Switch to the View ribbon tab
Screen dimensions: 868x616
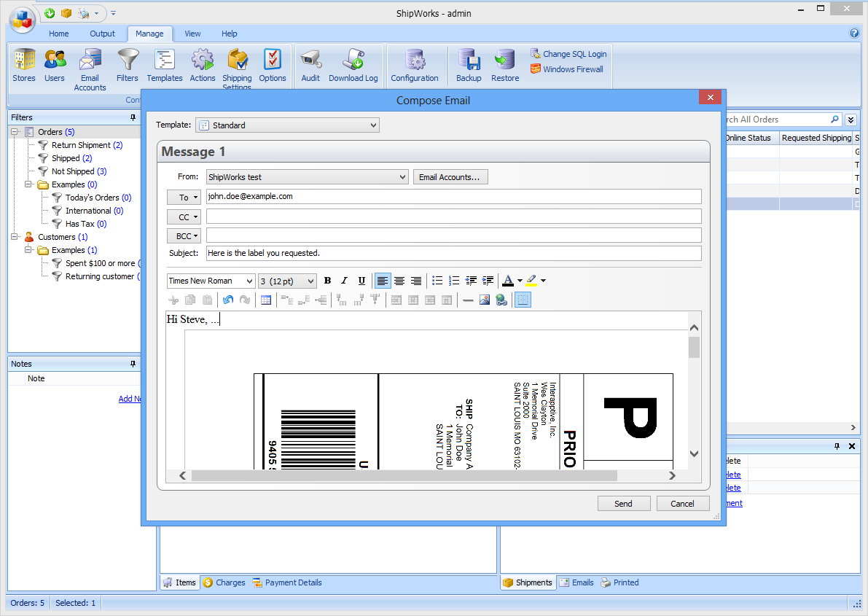coord(192,34)
